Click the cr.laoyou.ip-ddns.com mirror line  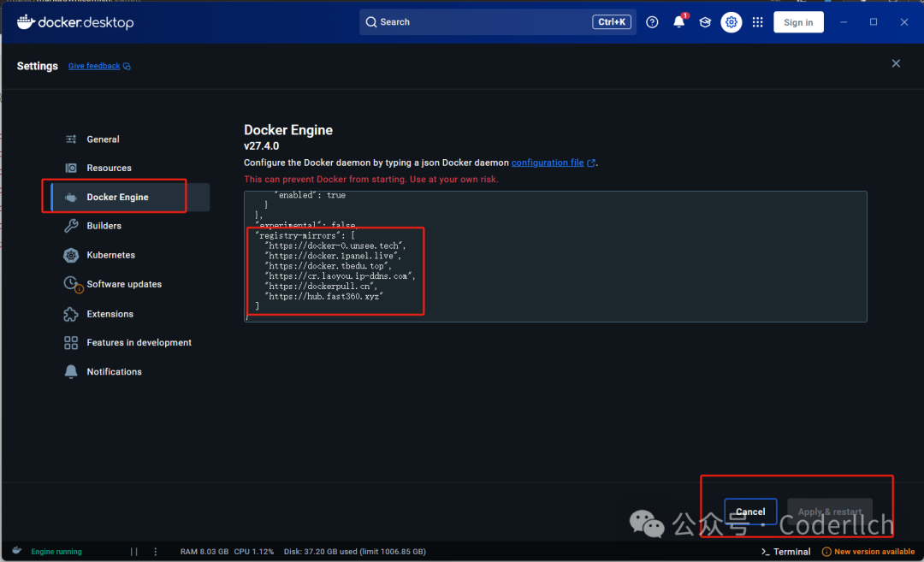[x=340, y=275]
